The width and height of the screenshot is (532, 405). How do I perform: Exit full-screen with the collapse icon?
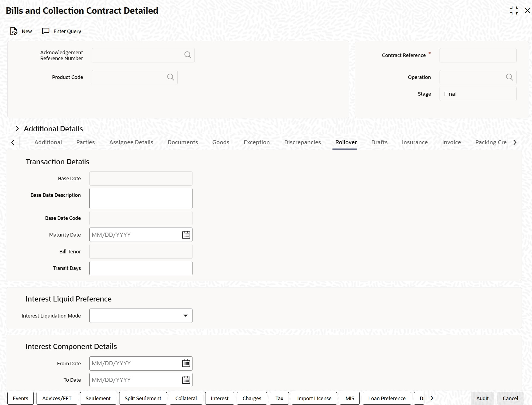point(514,11)
